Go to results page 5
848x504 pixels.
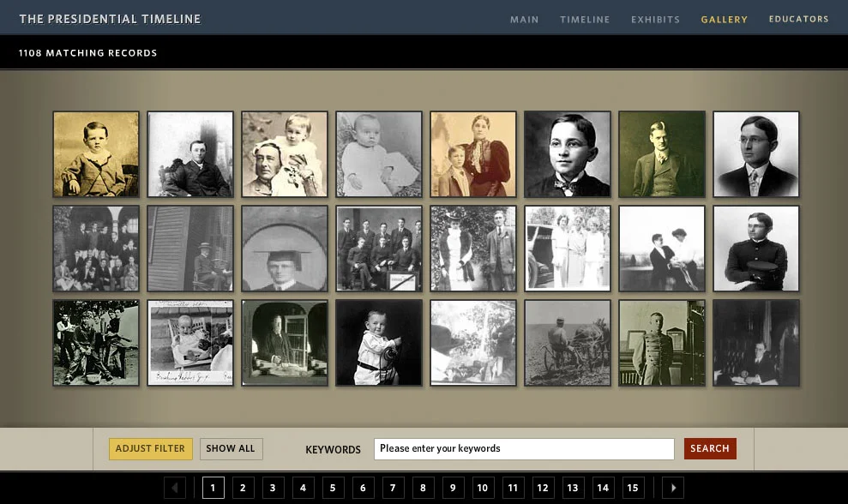pos(333,487)
